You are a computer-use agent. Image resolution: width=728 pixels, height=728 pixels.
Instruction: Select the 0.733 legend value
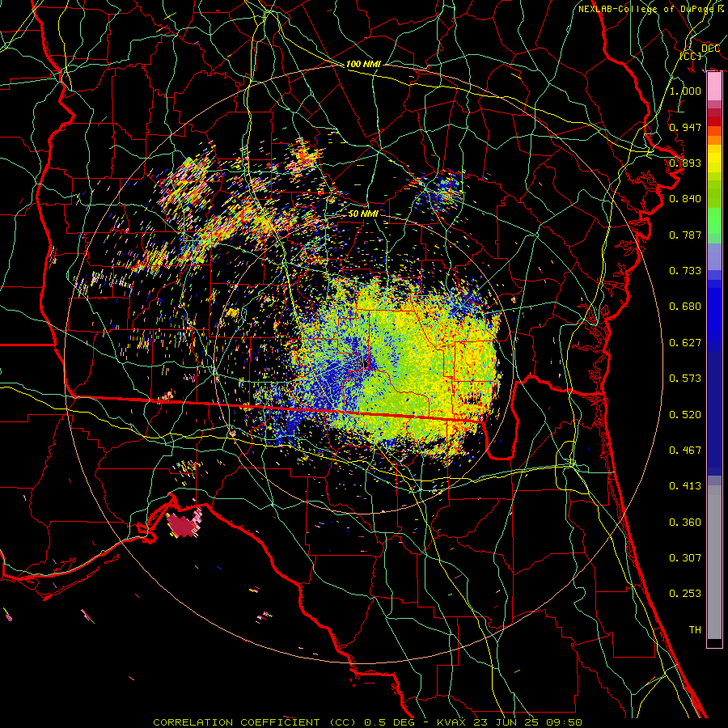(x=685, y=271)
